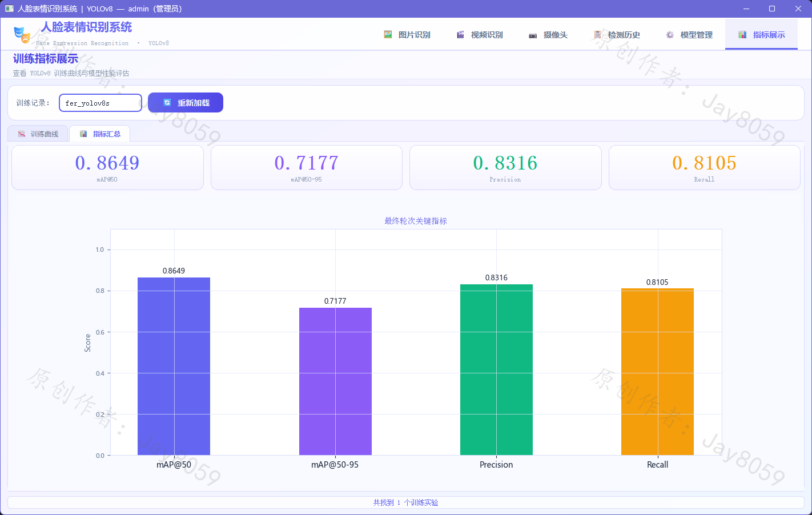Switch to 视频识别 tab

tap(480, 35)
